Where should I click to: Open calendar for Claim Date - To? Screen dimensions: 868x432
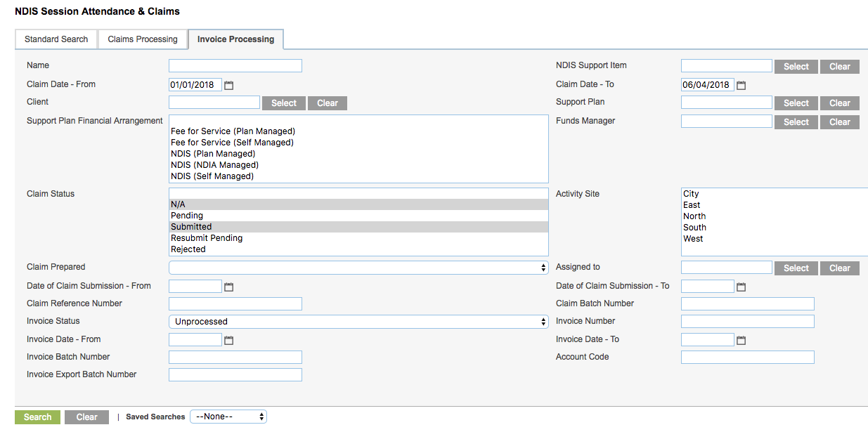point(741,85)
